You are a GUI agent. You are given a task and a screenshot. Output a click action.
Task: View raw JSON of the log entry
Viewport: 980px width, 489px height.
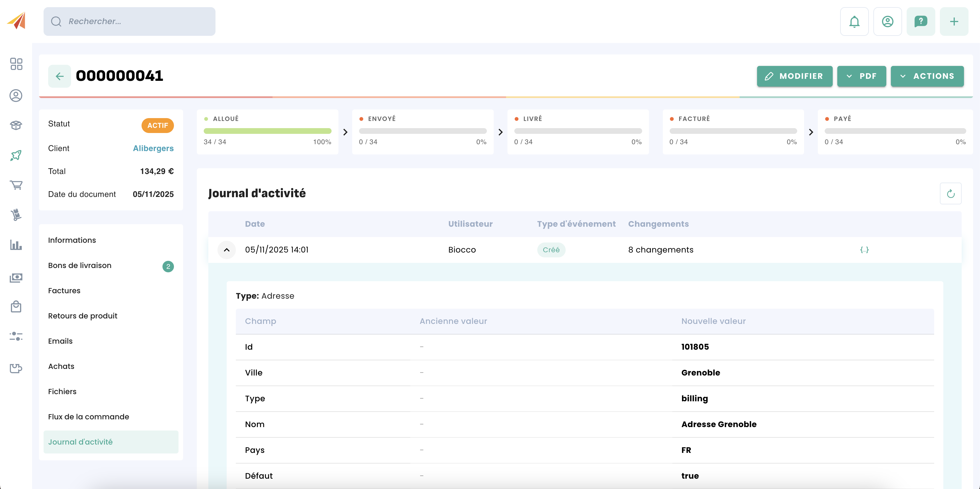tap(864, 250)
